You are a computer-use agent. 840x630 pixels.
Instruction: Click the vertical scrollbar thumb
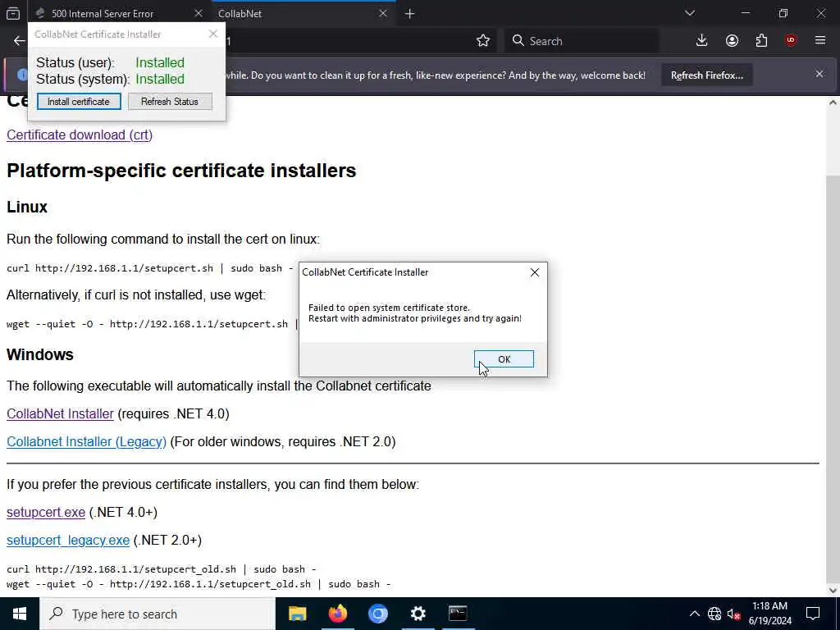click(x=833, y=377)
